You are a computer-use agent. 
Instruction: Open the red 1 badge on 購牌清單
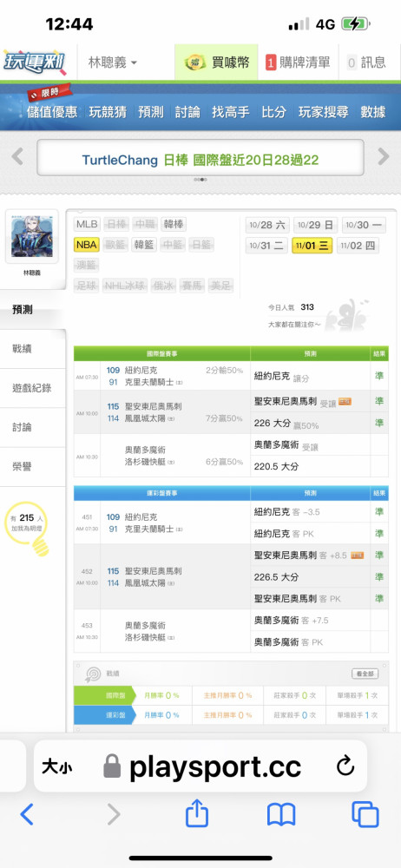[271, 63]
